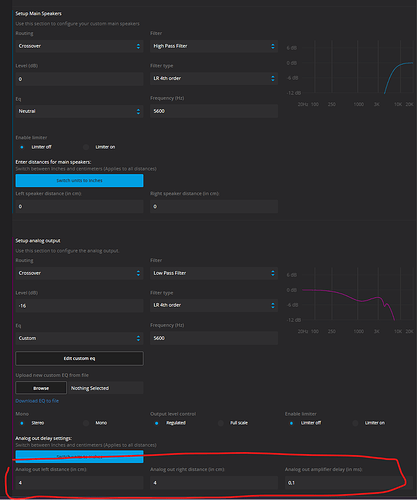Click Browse to upload custom EQ

41,388
